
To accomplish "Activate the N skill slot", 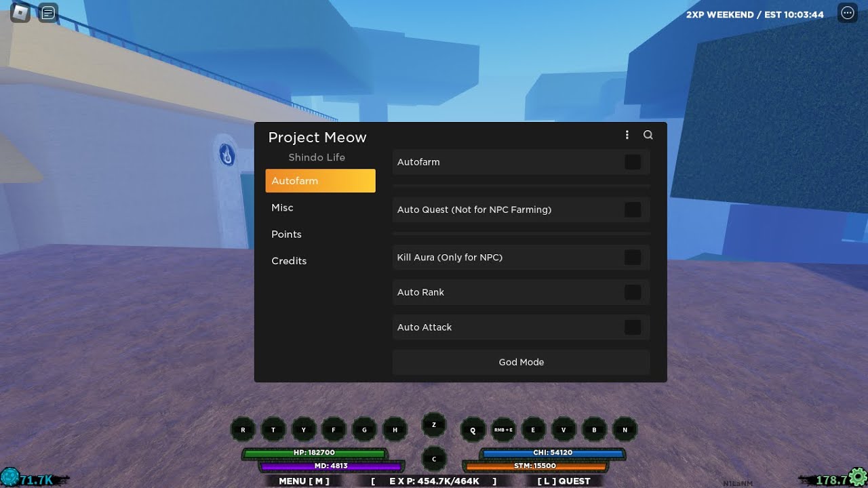I will pos(625,430).
